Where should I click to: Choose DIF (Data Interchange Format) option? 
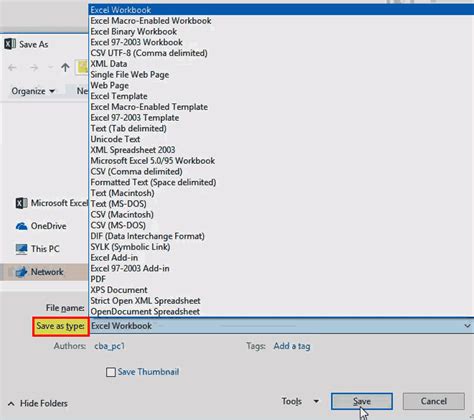click(281, 236)
